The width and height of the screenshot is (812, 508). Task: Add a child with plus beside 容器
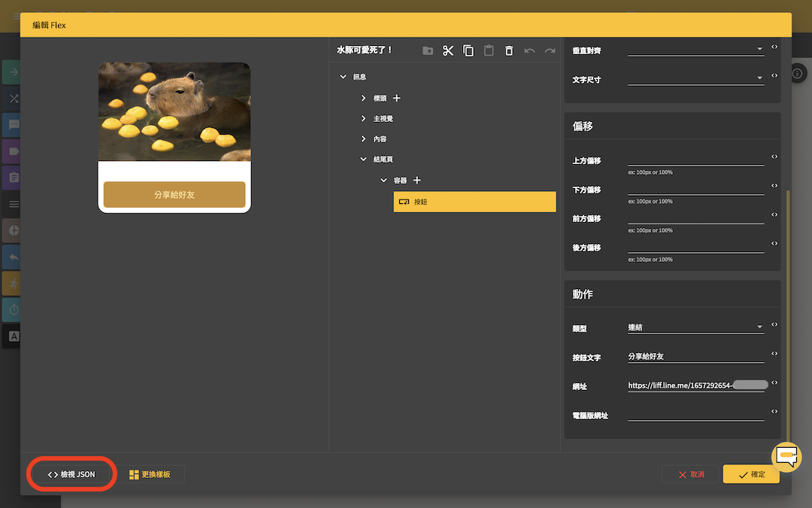pyautogui.click(x=417, y=181)
